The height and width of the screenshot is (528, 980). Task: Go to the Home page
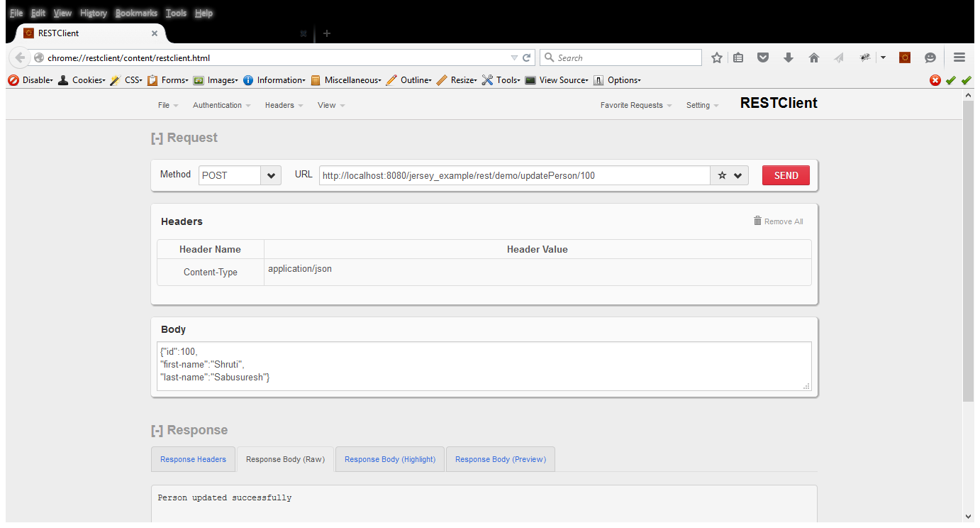(x=814, y=58)
